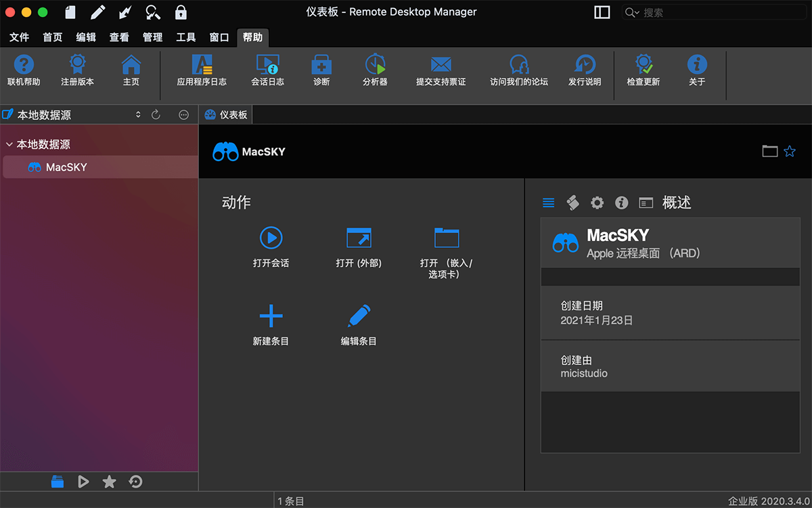The width and height of the screenshot is (812, 508).
Task: Open 文件 menu
Action: (x=19, y=37)
